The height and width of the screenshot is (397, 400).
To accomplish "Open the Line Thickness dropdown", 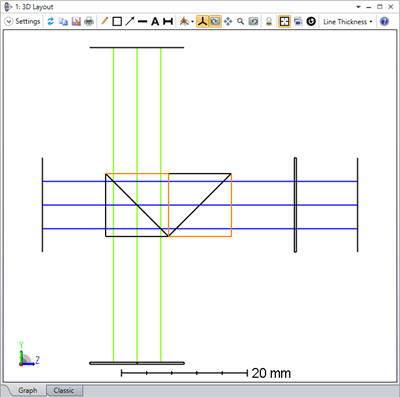I will (348, 22).
